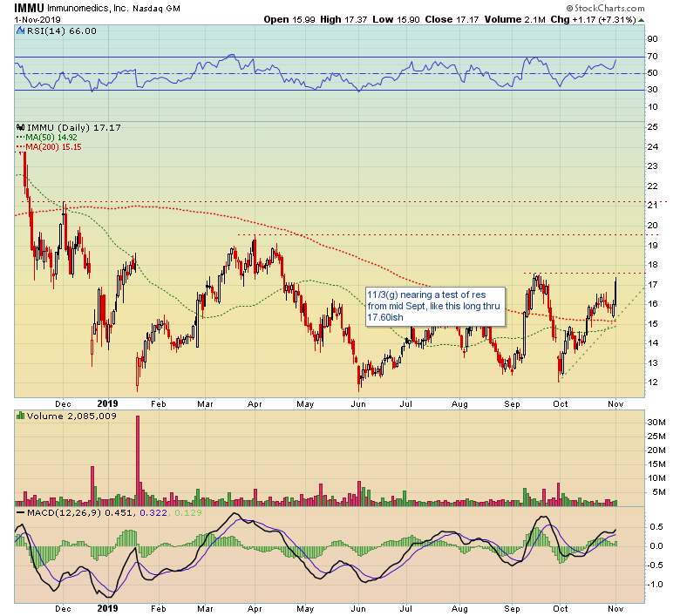Click the Jun label on the bottom MACD axis
The image size is (680, 616).
pyautogui.click(x=358, y=609)
